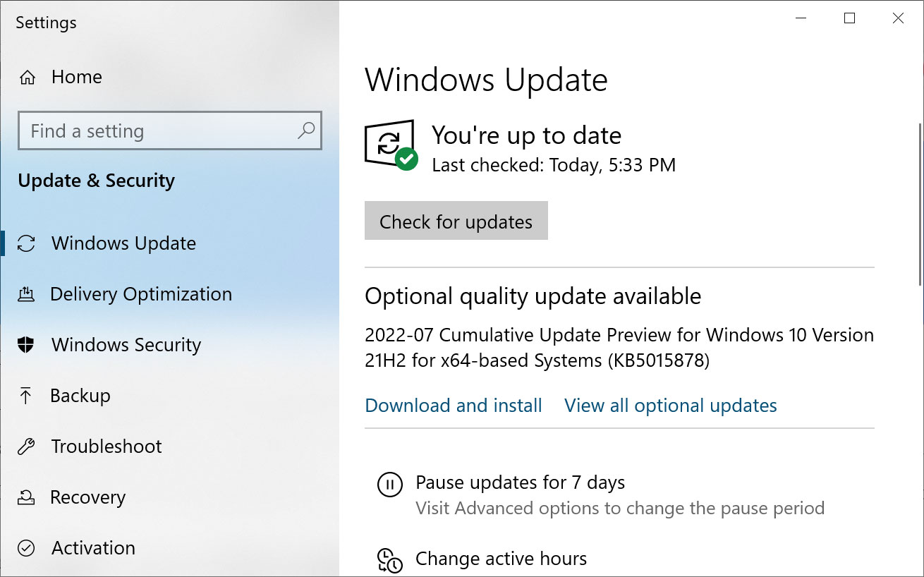This screenshot has height=577, width=924.
Task: Click the Settings window title text
Action: point(47,23)
